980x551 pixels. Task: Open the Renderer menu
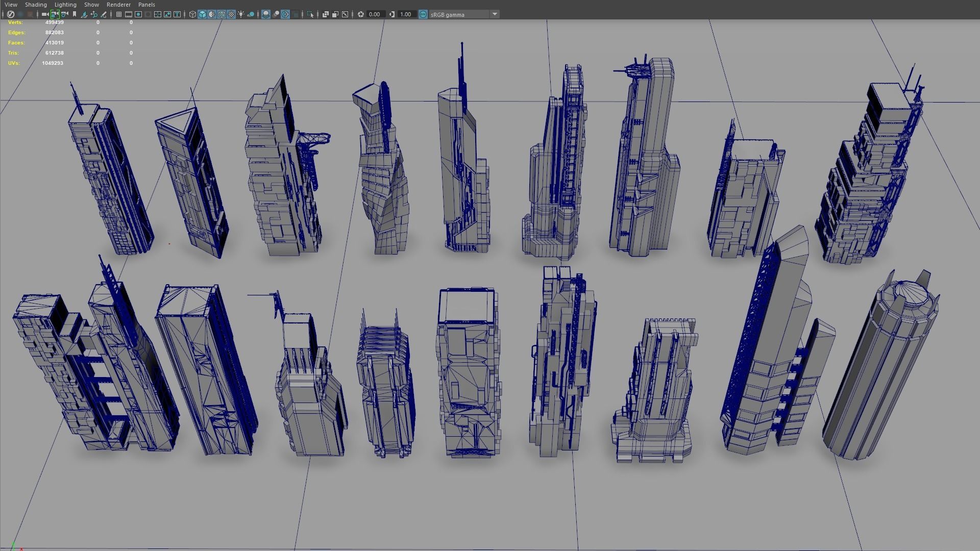(118, 5)
